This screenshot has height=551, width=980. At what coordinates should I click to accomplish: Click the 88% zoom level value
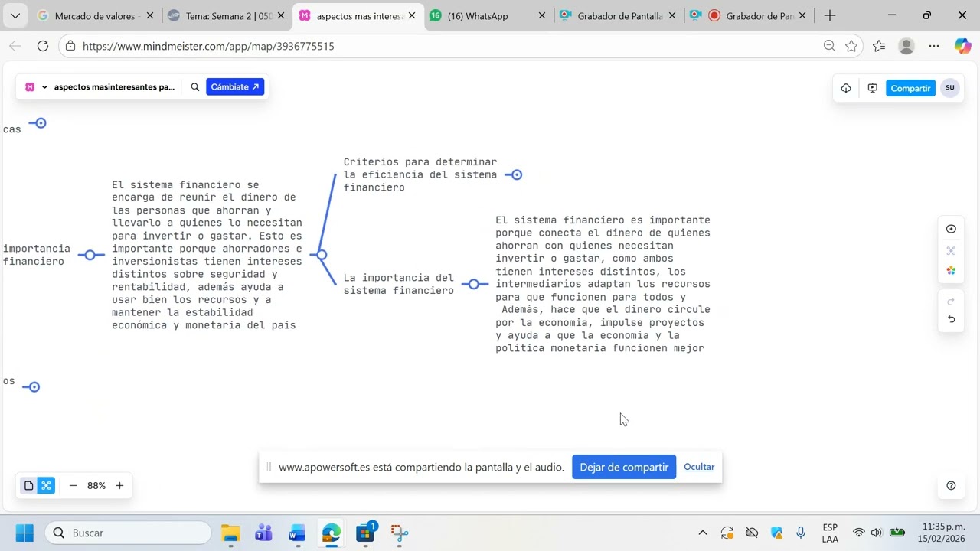click(96, 485)
